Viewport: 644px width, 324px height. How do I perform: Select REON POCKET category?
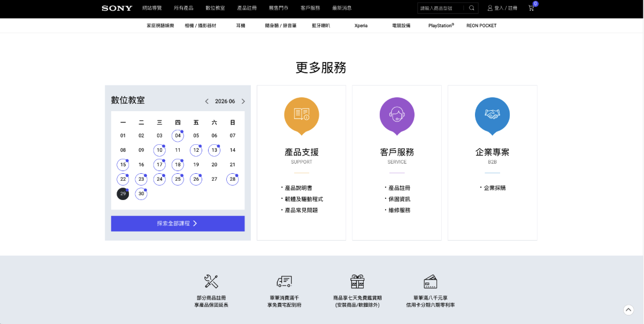[481, 26]
